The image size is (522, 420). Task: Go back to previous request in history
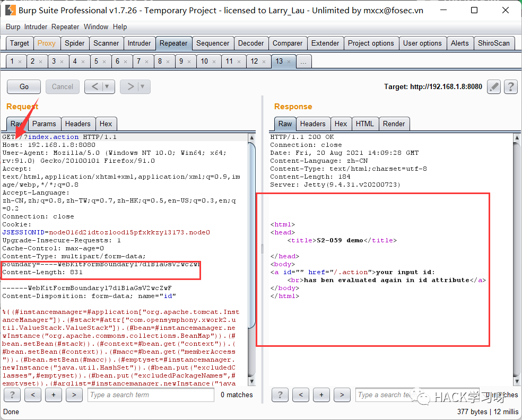pos(95,86)
